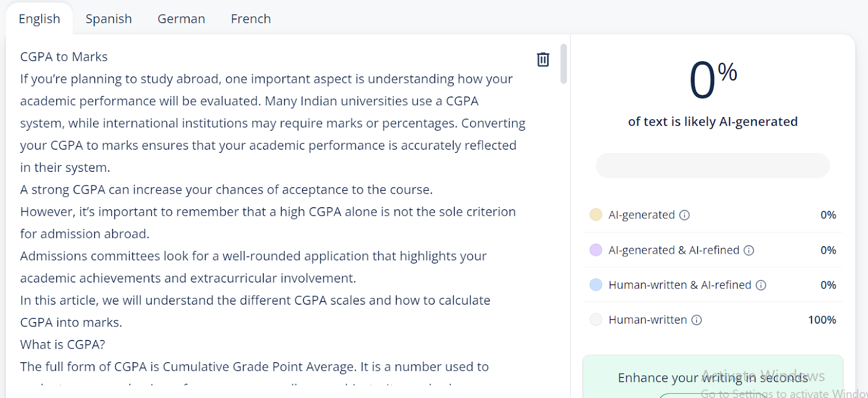Screen dimensions: 868x398
Task: Select the purple AI-refined indicator dot
Action: (x=596, y=250)
